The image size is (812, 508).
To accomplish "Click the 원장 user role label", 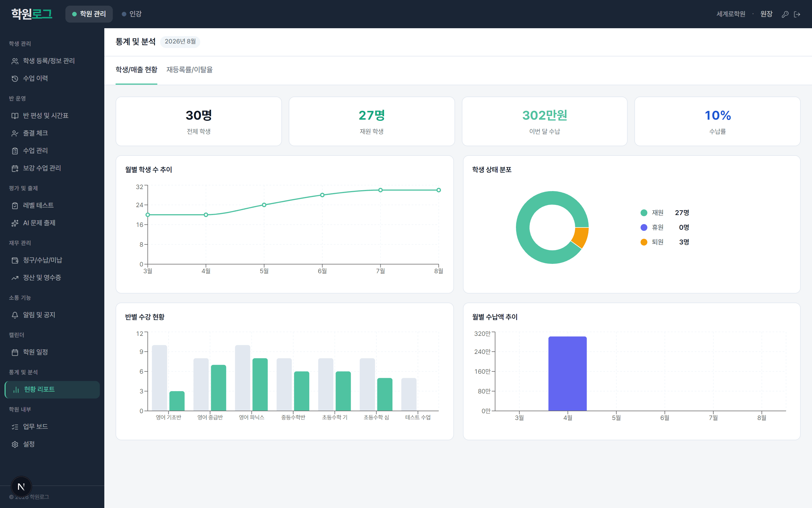I will click(766, 14).
